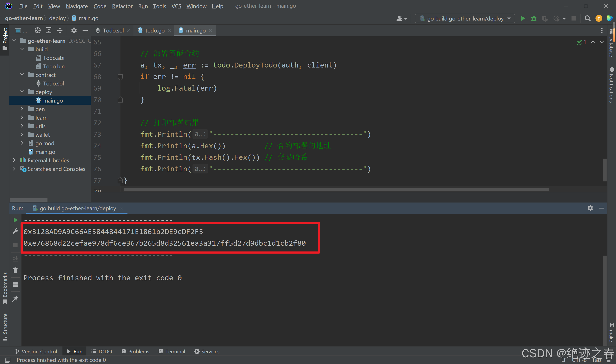Open the Terminal tool window
Image resolution: width=616 pixels, height=364 pixels.
tap(172, 351)
